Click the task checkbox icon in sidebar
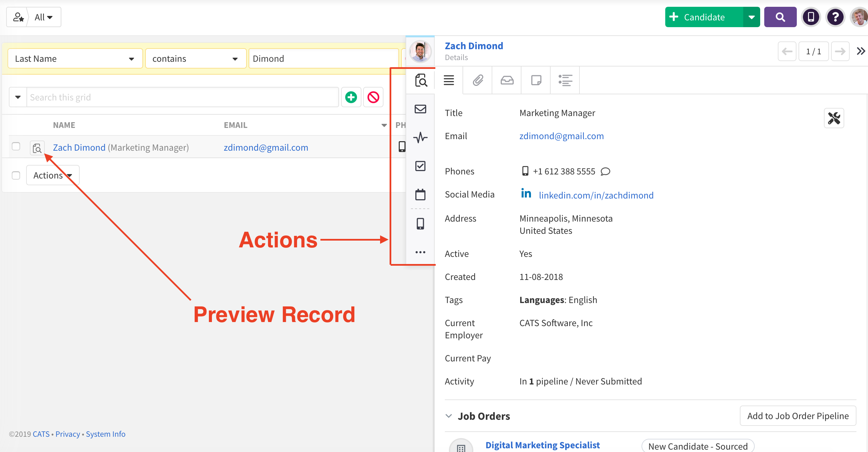Image resolution: width=868 pixels, height=452 pixels. pyautogui.click(x=420, y=166)
